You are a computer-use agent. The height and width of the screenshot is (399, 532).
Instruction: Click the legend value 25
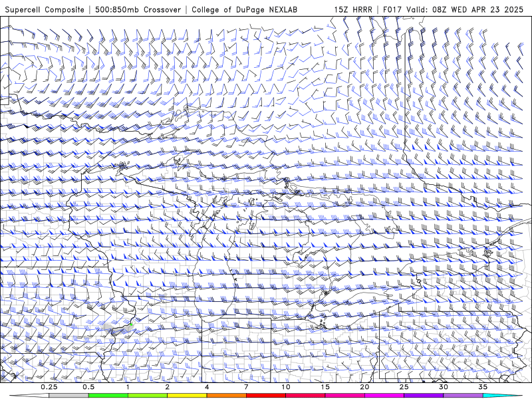(x=404, y=387)
